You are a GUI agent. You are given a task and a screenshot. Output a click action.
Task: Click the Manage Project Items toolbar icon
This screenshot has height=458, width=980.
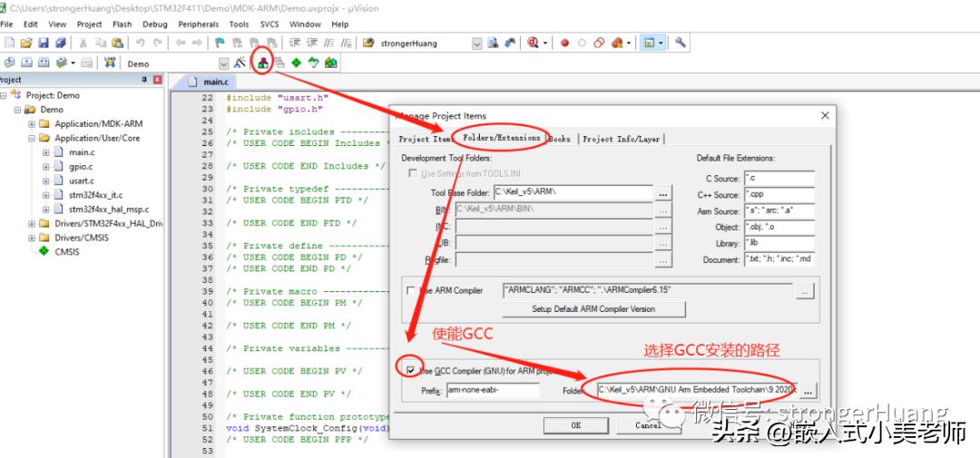click(x=262, y=63)
